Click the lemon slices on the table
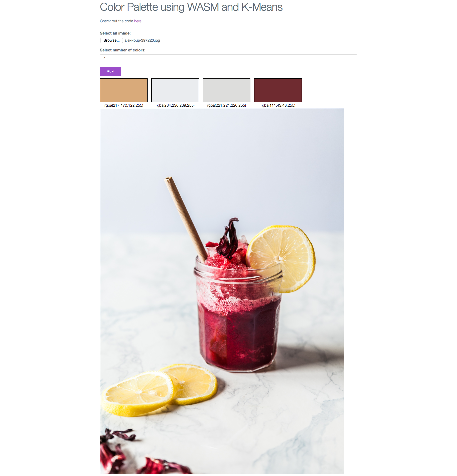The width and height of the screenshot is (457, 476). [x=159, y=390]
